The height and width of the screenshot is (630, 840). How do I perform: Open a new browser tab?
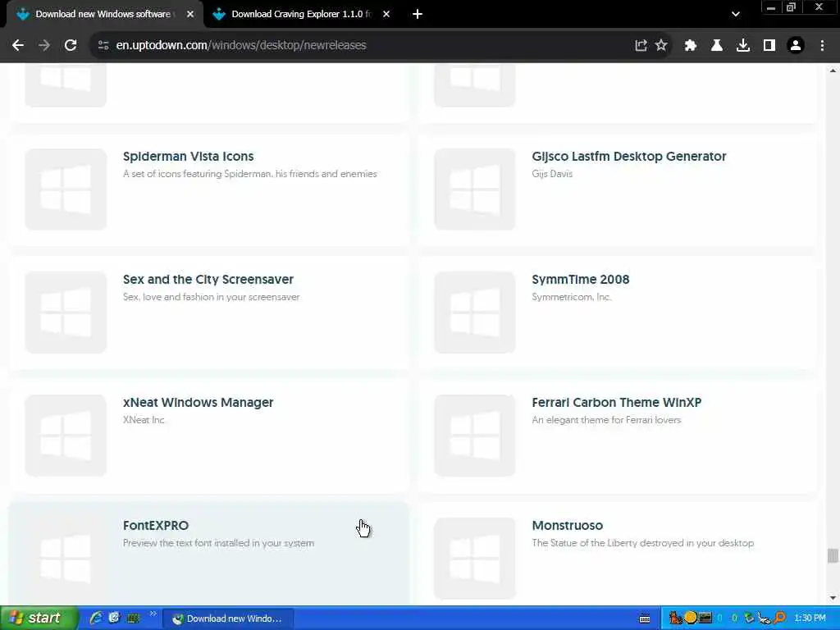coord(418,15)
